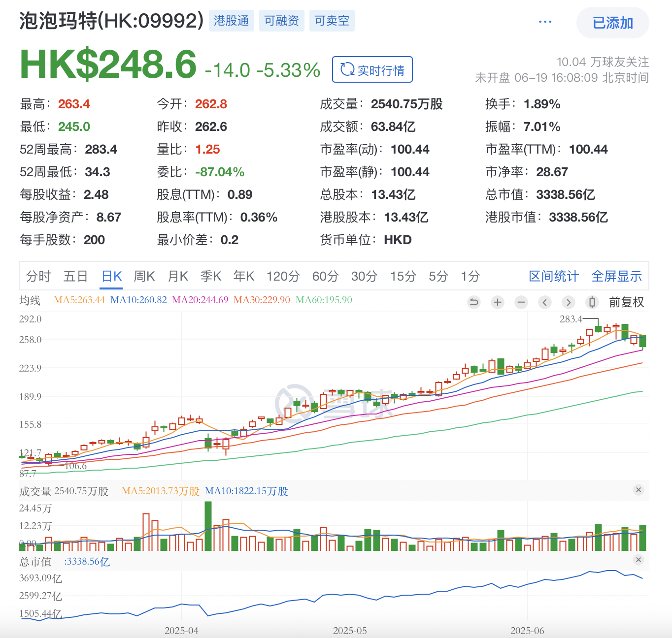The height and width of the screenshot is (638, 672).
Task: Select the 季K chart tab
Action: (x=211, y=276)
